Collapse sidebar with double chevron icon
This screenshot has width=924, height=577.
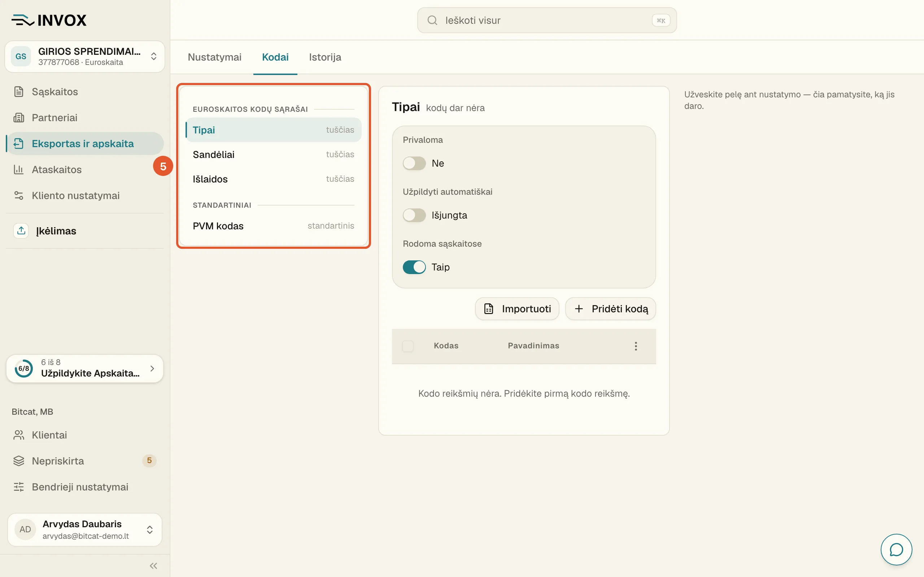[153, 565]
